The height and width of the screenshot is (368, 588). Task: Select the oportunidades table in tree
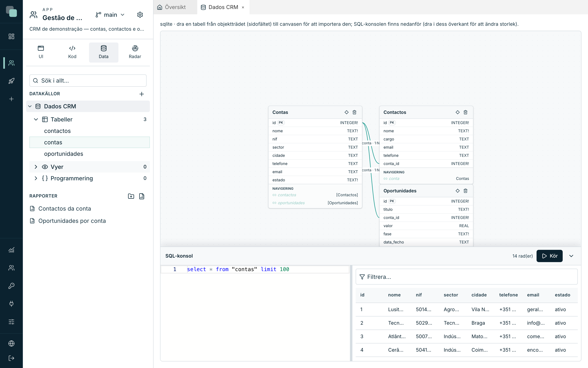point(89,154)
